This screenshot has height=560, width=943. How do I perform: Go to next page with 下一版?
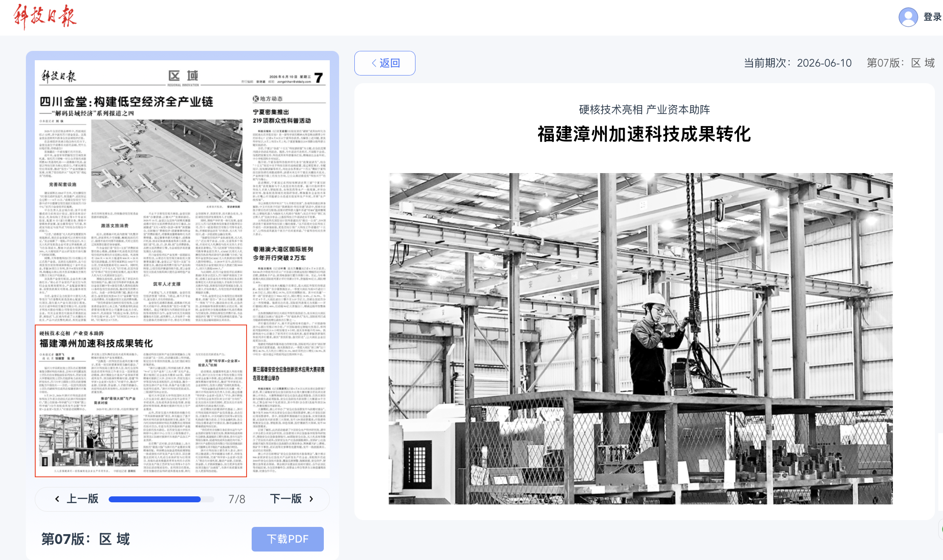(292, 498)
